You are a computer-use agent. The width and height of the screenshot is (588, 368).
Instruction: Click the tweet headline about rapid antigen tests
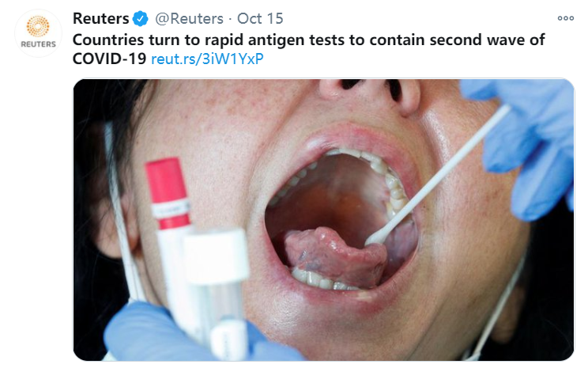[x=309, y=49]
